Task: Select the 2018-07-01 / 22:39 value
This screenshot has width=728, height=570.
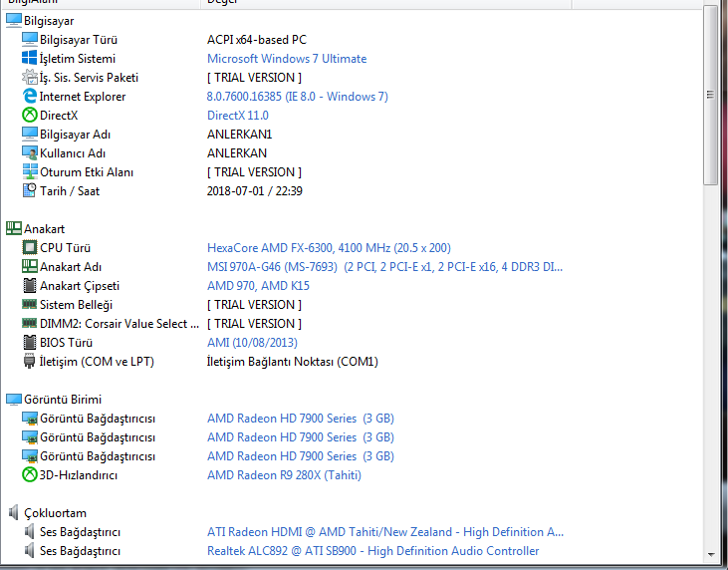Action: [254, 191]
